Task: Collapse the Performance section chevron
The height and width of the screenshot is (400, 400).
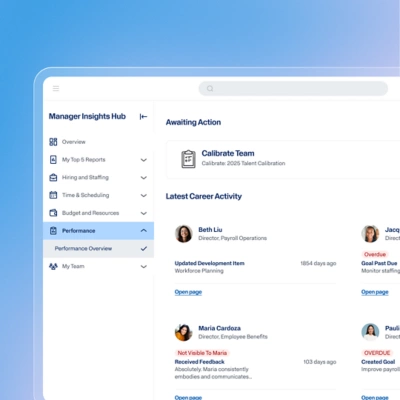Action: 144,230
